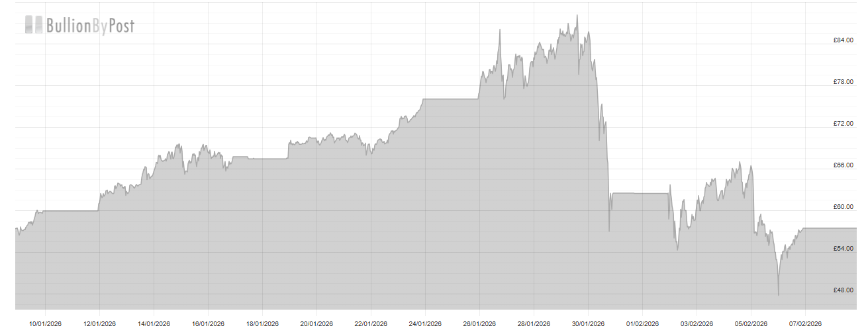Click the 14/01/2026 date tick label

click(154, 323)
